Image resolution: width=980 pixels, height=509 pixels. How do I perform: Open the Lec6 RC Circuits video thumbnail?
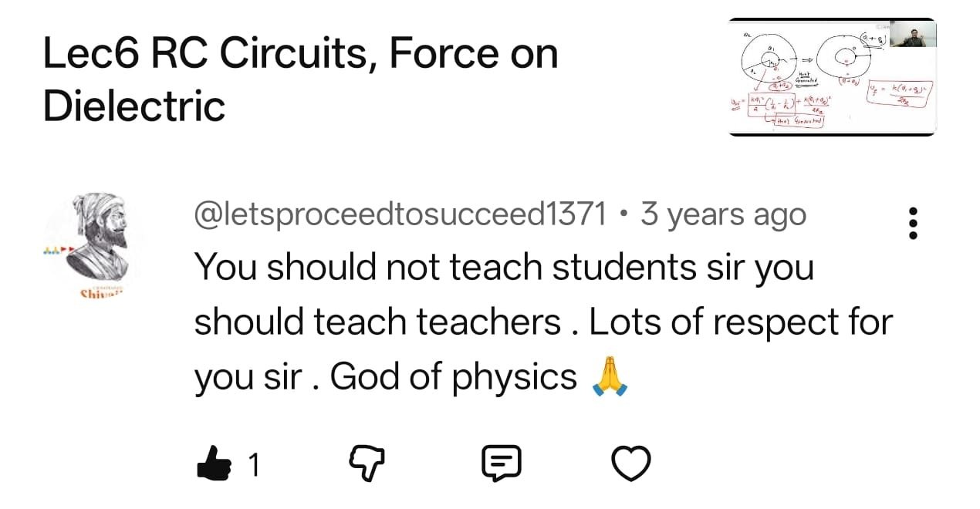(x=831, y=77)
